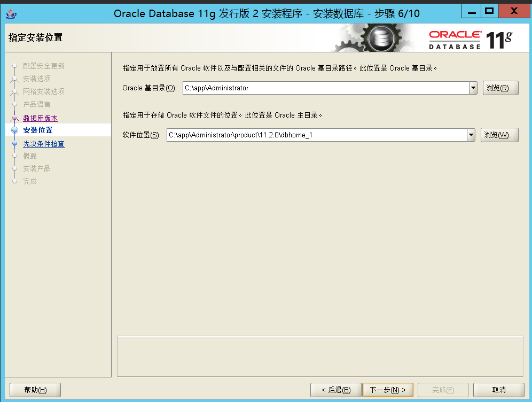Browse for software location with 浏览(W)
The width and height of the screenshot is (532, 402).
(x=499, y=135)
